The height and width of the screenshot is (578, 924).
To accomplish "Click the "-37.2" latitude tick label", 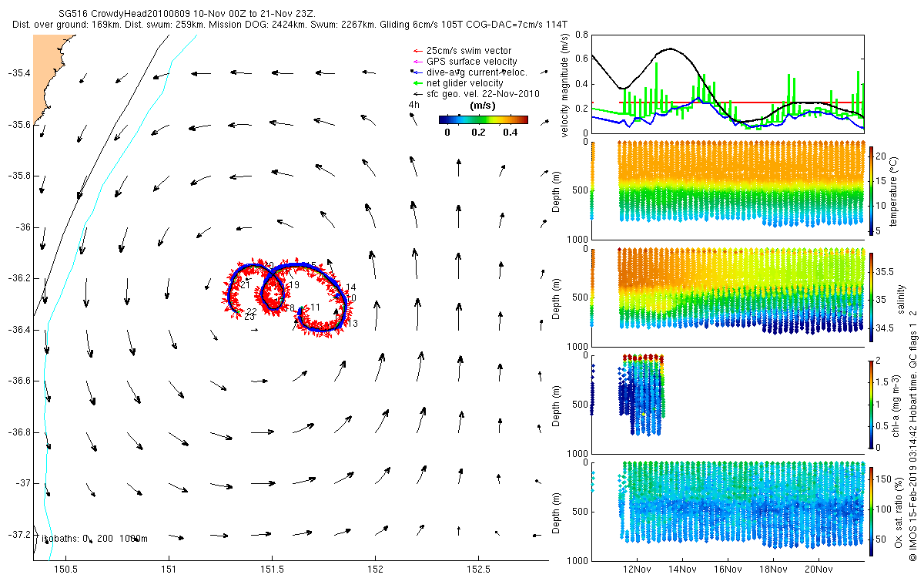I will pyautogui.click(x=18, y=534).
